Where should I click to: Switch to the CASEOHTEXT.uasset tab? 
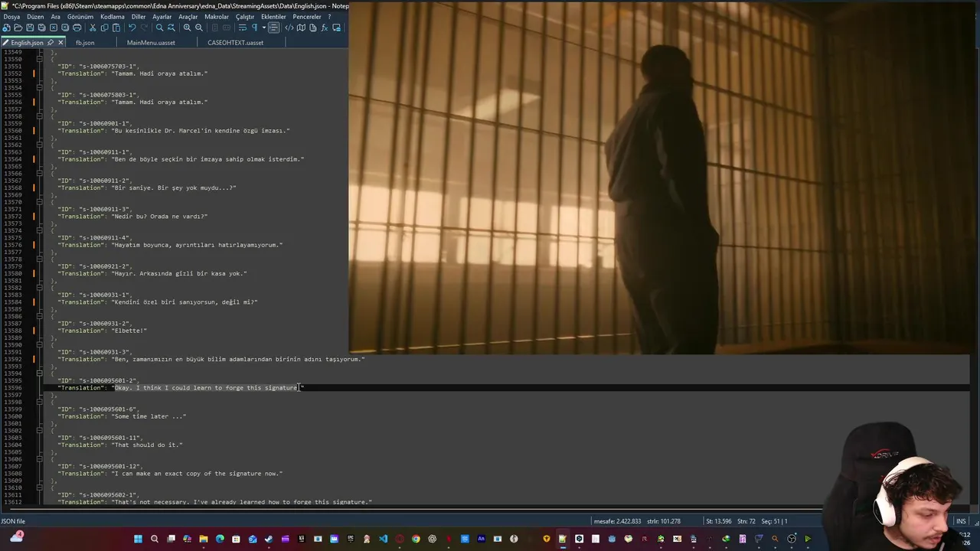(235, 43)
